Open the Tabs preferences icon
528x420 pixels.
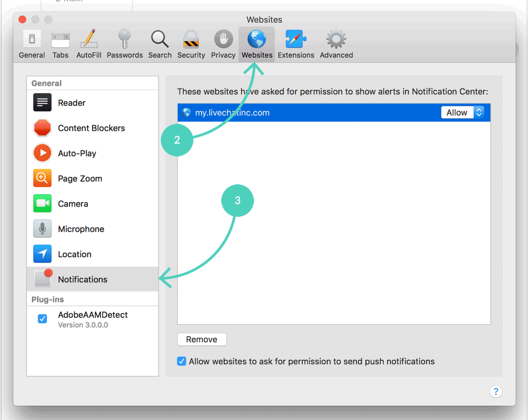tap(60, 39)
